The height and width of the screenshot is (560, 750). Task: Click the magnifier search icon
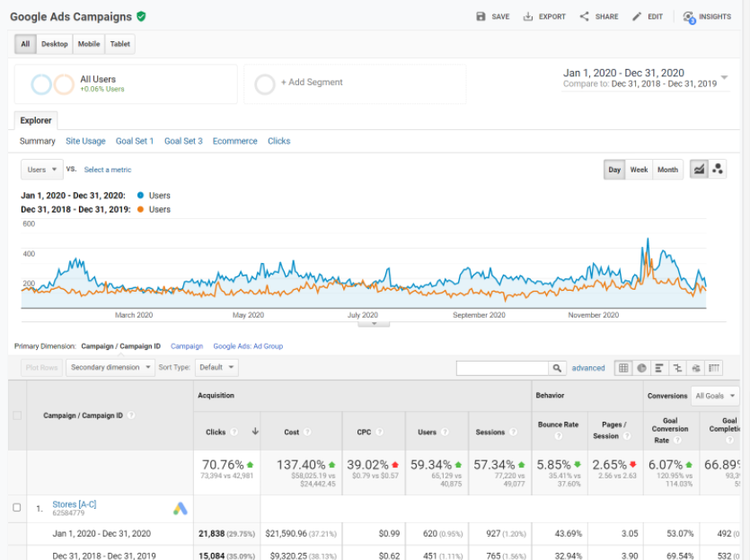(557, 368)
